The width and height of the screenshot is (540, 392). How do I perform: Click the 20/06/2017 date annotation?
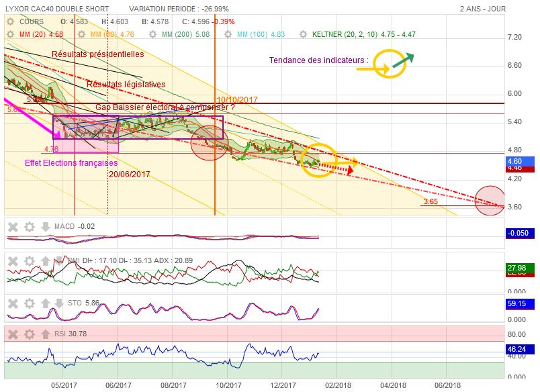[130, 175]
